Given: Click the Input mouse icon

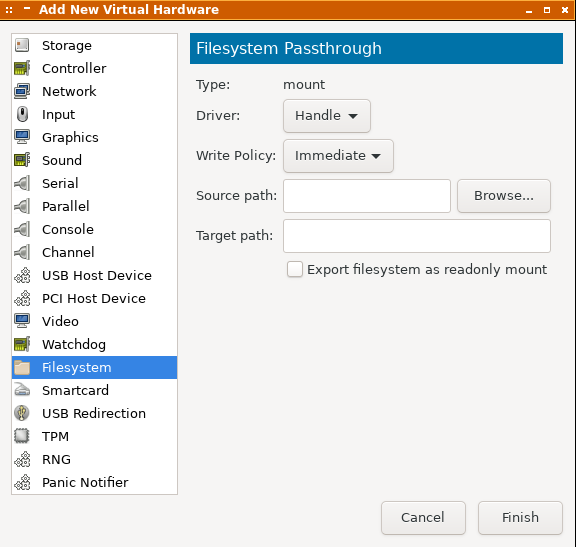Looking at the screenshot, I should [22, 114].
